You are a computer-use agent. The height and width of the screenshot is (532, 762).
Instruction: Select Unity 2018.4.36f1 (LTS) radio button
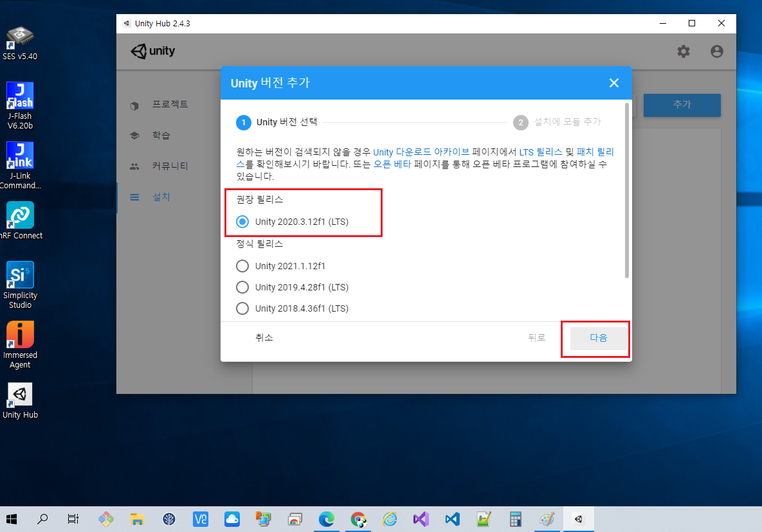(242, 308)
